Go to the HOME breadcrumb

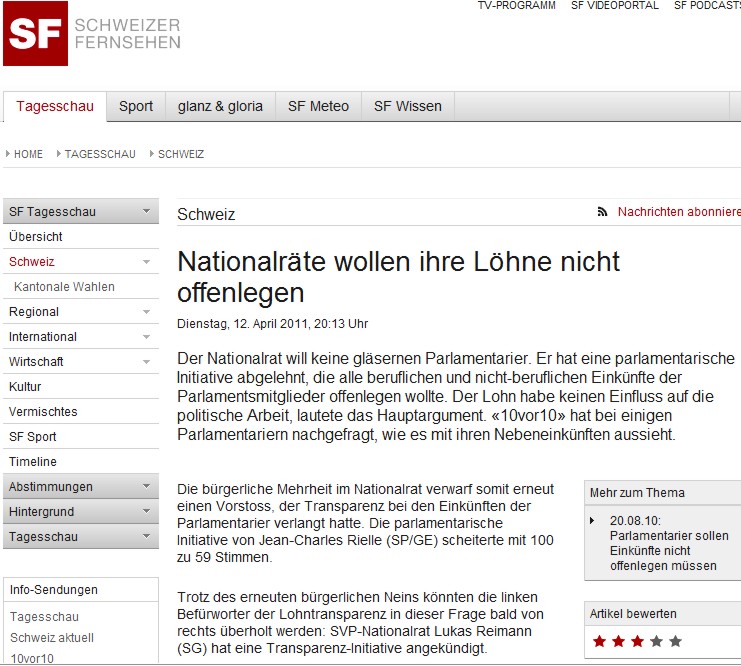pyautogui.click(x=28, y=154)
